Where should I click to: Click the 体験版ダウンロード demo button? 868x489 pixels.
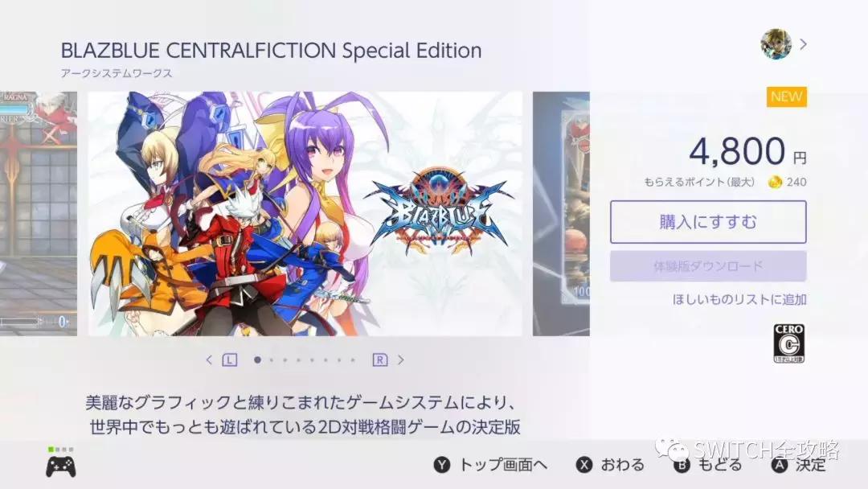coord(708,266)
